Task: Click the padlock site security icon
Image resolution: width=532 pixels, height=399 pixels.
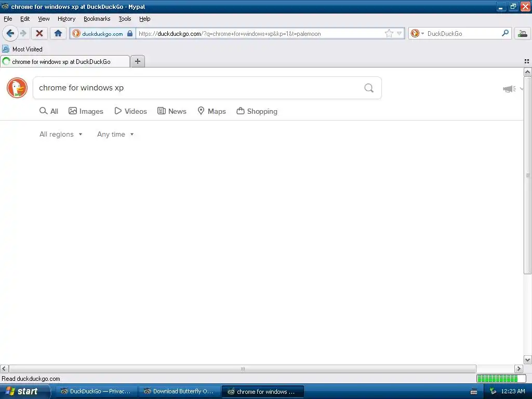Action: [129, 33]
